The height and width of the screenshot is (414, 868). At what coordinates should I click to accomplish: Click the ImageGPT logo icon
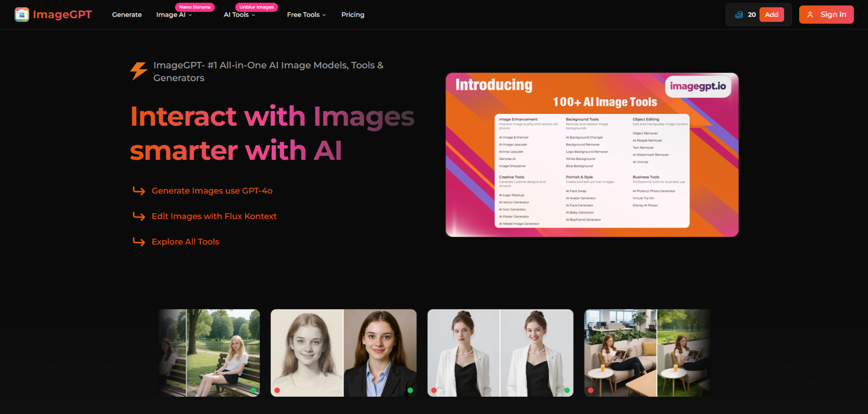click(21, 14)
